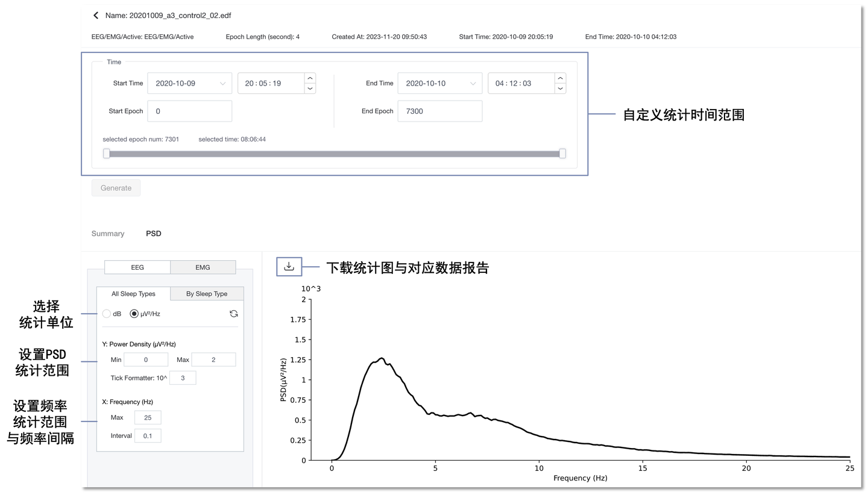Select the dB unit radio button
868x495 pixels.
(107, 314)
